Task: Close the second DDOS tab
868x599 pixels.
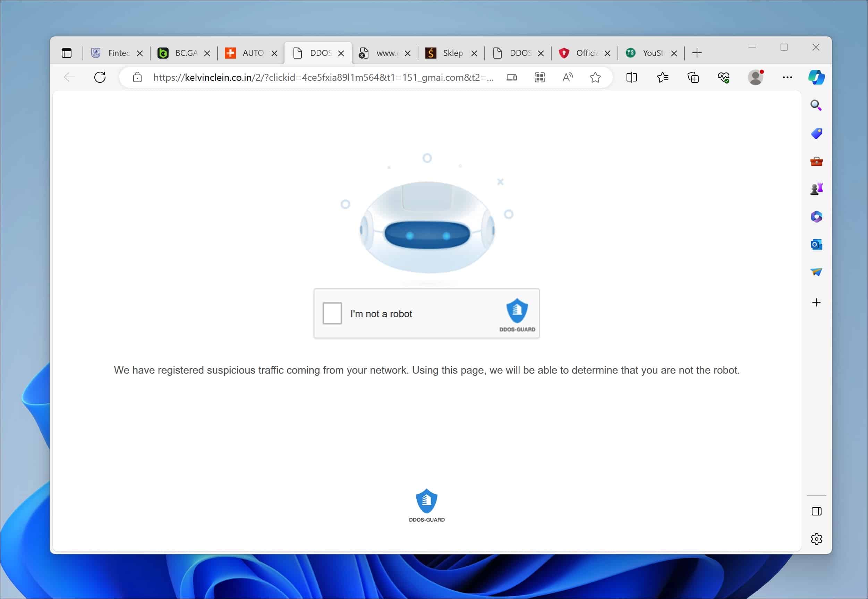Action: click(541, 54)
